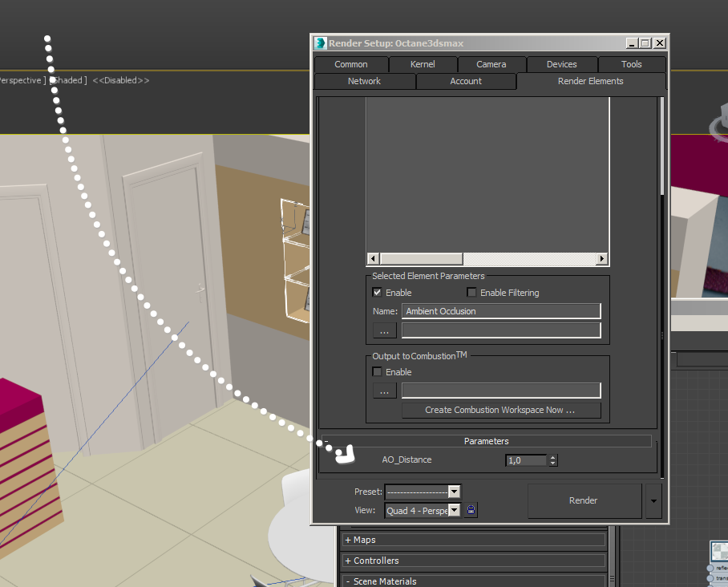The width and height of the screenshot is (728, 587).
Task: Minimize the Render Setup window
Action: 632,43
